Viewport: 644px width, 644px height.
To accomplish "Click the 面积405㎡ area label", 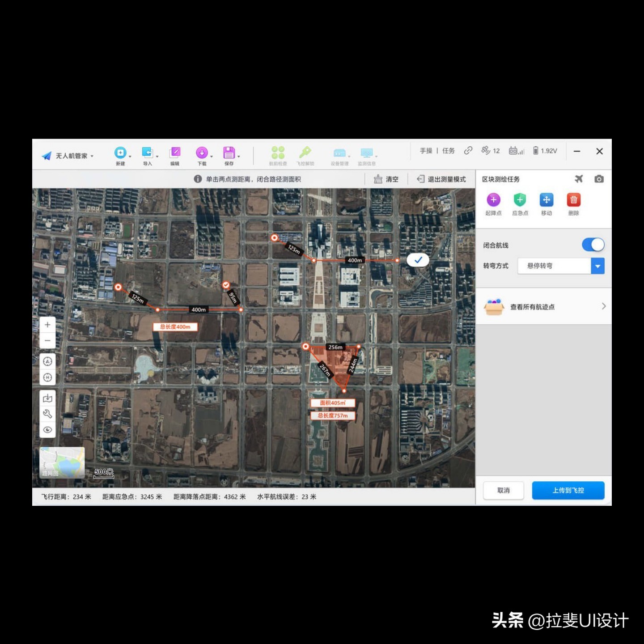I will point(333,403).
